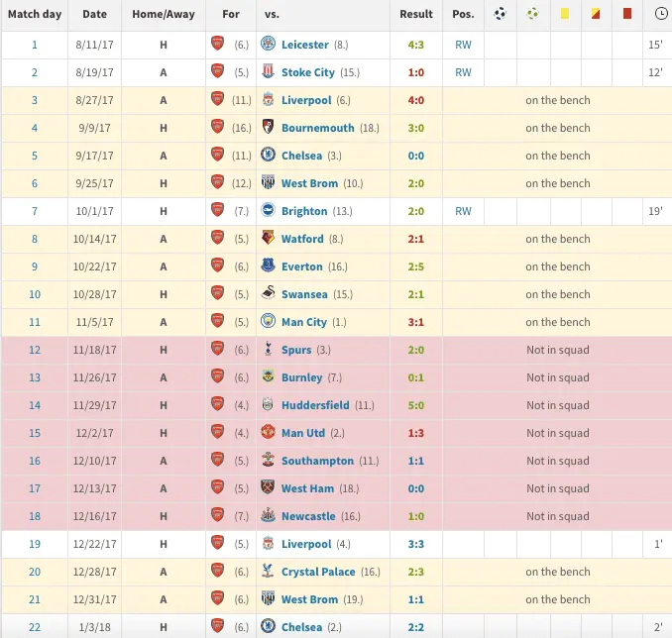The width and height of the screenshot is (672, 638).
Task: Sort by the Result column header
Action: 416,14
